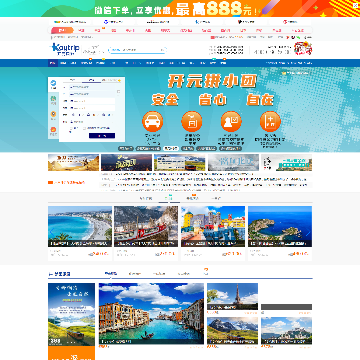Tick the checkbox at right of first form row

[118, 91]
